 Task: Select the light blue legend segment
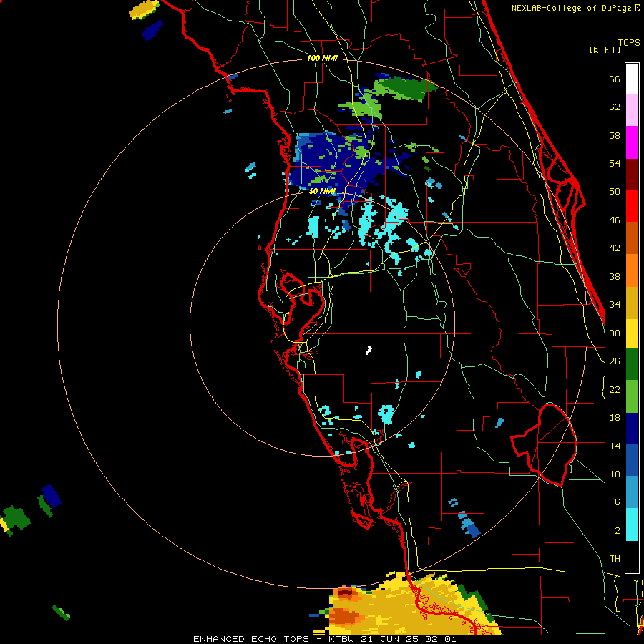pos(632,492)
